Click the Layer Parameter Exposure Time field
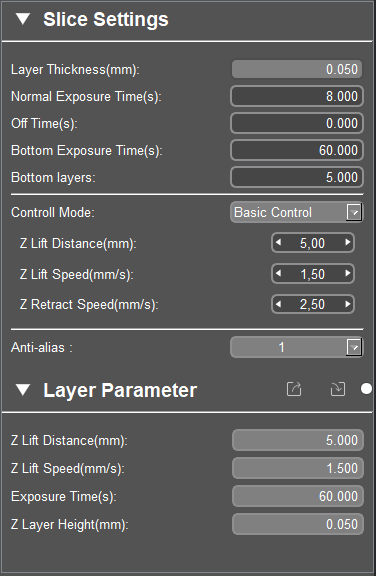Screen dimensions: 376x576 (298, 496)
